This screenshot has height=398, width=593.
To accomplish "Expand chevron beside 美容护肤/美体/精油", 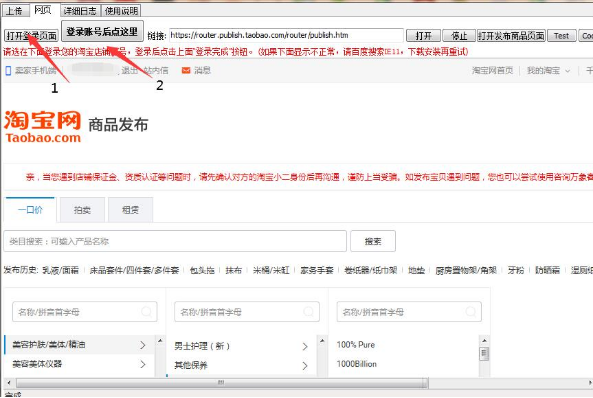I will point(143,345).
